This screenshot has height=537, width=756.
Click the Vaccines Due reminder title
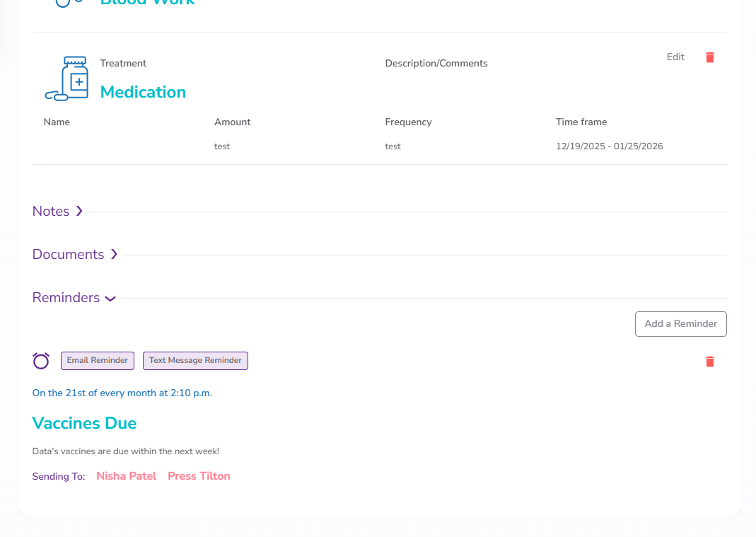[84, 423]
